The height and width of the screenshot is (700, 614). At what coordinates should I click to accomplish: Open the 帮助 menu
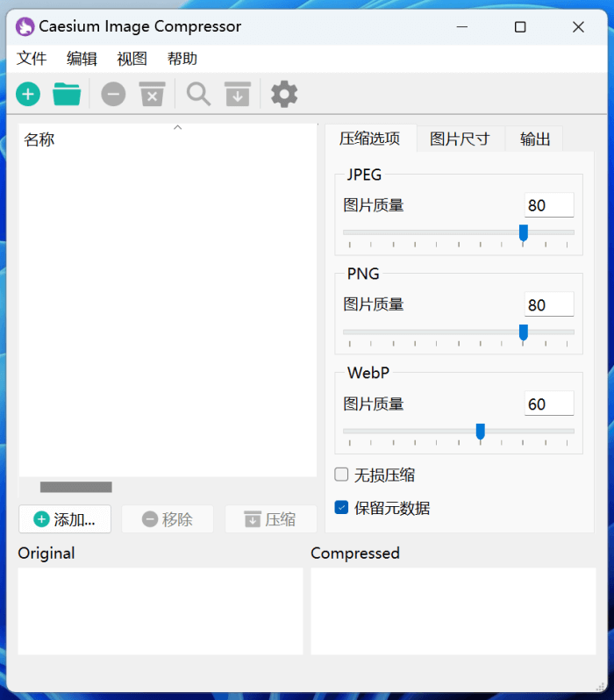pyautogui.click(x=182, y=59)
